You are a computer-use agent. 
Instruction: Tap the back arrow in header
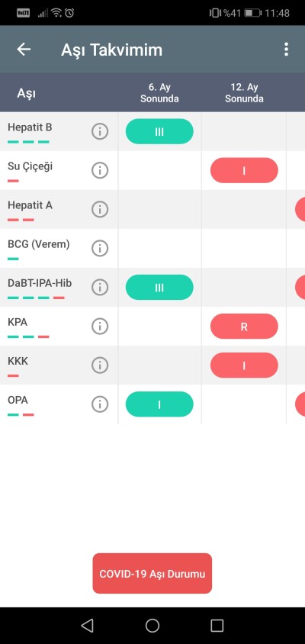coord(24,50)
